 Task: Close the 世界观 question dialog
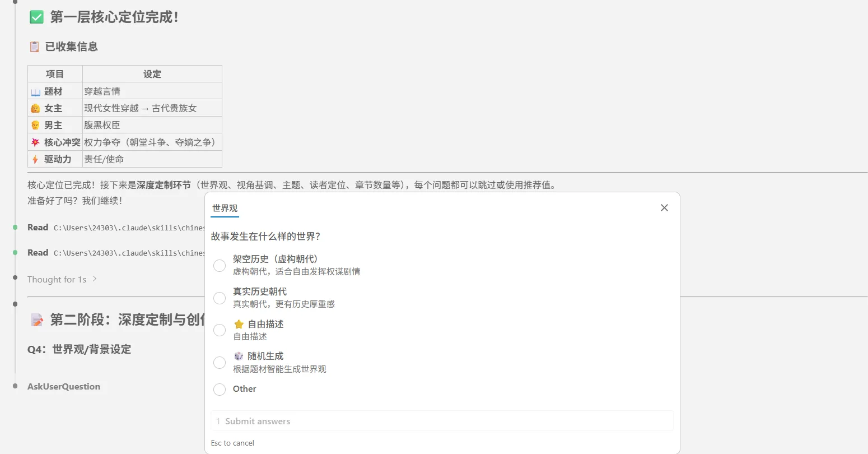click(664, 208)
